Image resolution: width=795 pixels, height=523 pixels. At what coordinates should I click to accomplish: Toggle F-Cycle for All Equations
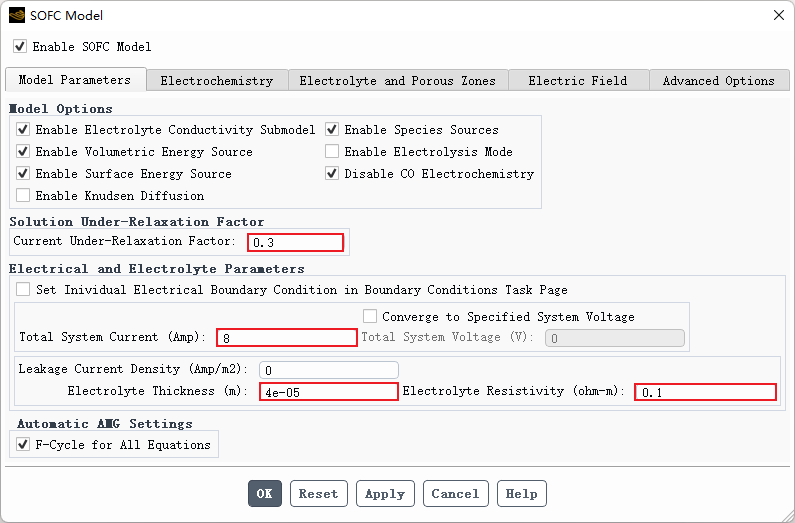point(23,445)
